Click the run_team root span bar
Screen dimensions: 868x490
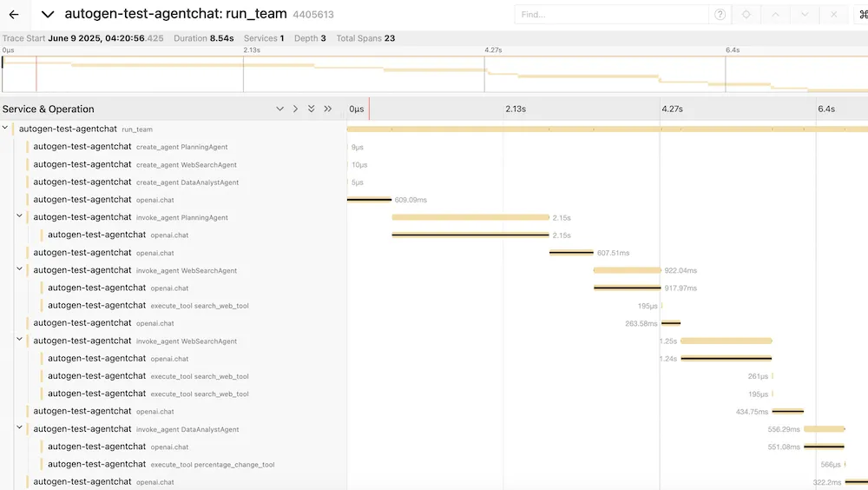608,129
